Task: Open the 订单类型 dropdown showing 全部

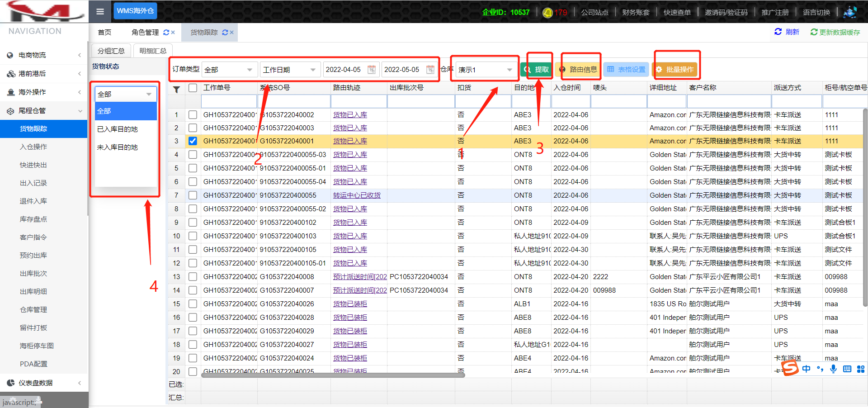Action: [x=229, y=70]
